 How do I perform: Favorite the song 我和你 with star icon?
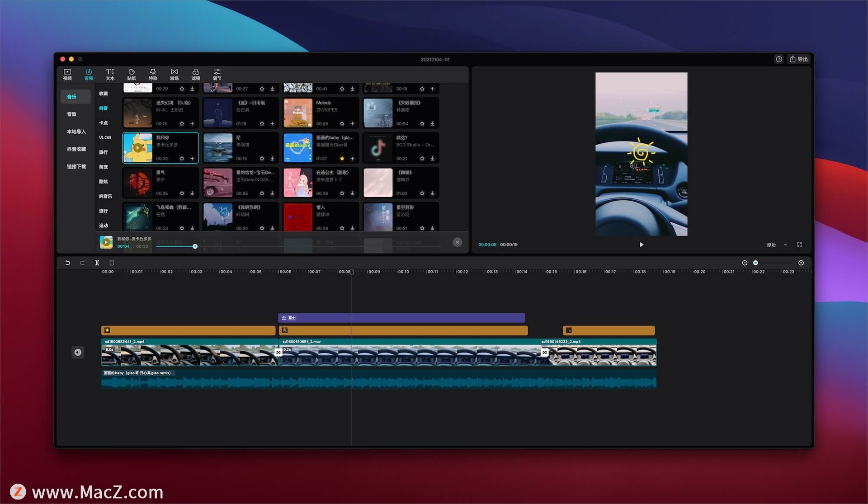[x=182, y=159]
